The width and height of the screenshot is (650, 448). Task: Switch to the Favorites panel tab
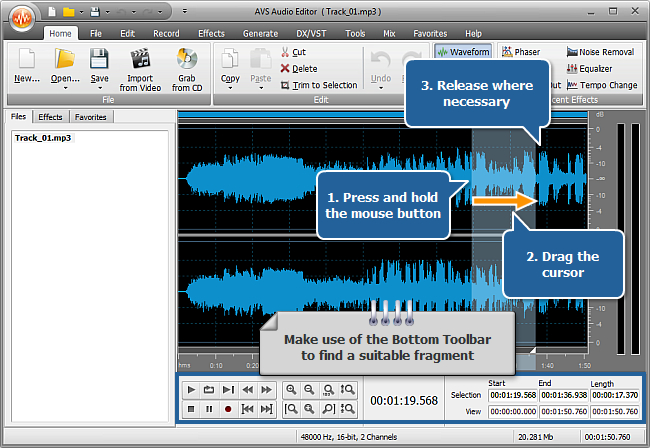pyautogui.click(x=90, y=117)
